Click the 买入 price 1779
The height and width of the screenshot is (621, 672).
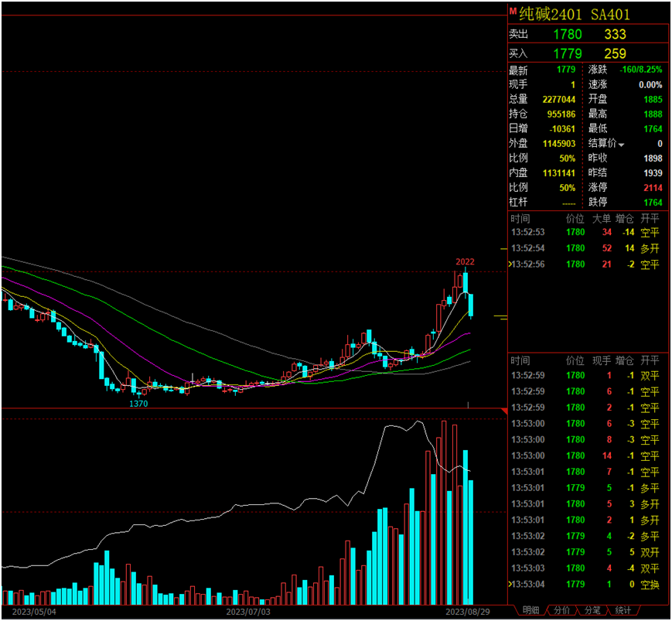pos(568,53)
